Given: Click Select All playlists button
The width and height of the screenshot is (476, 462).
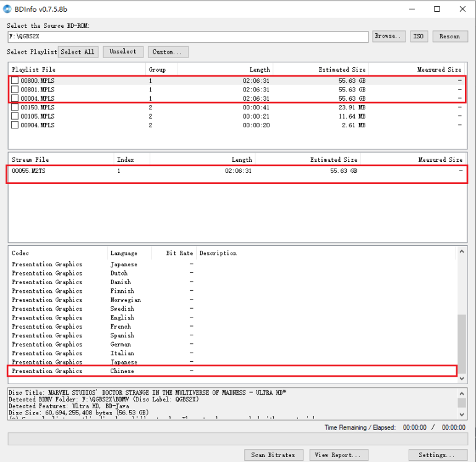Looking at the screenshot, I should (x=78, y=52).
